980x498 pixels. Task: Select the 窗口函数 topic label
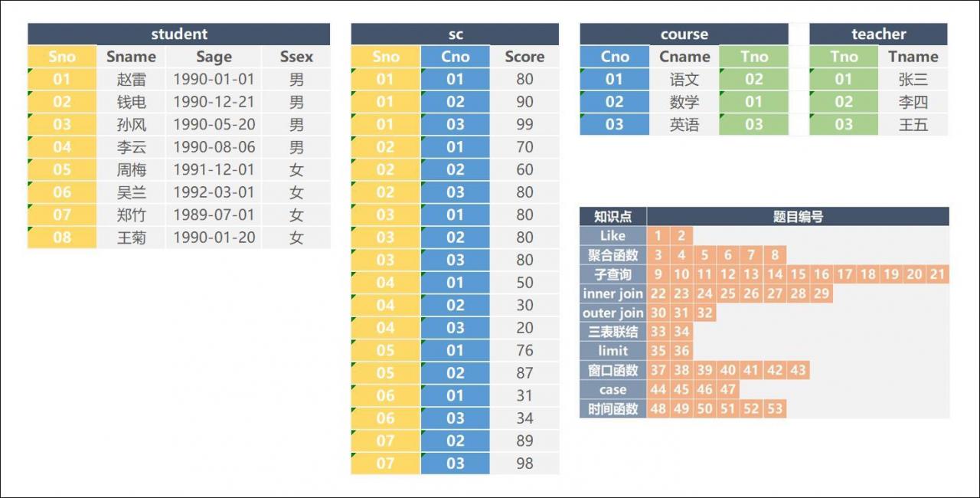(x=612, y=370)
